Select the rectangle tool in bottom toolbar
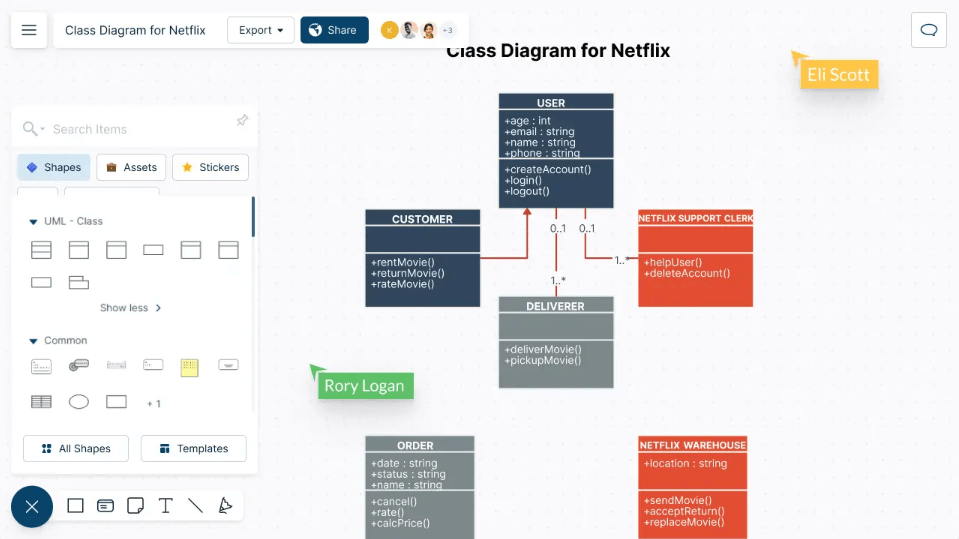The height and width of the screenshot is (539, 959). click(x=75, y=506)
